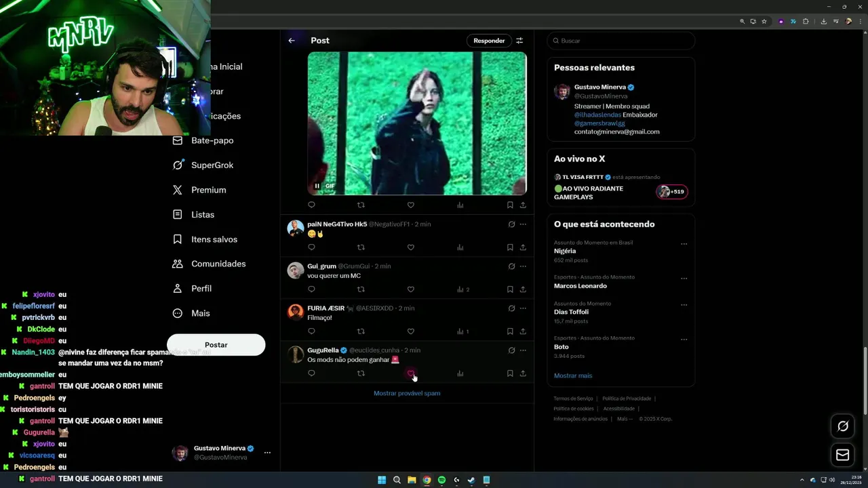Share the GIF post
Image resolution: width=868 pixels, height=488 pixels.
pyautogui.click(x=523, y=205)
